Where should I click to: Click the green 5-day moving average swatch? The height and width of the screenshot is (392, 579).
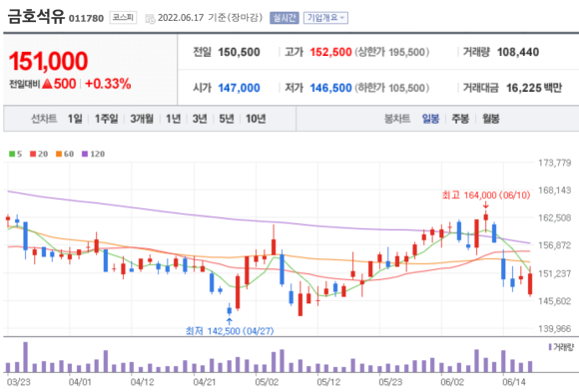click(12, 154)
